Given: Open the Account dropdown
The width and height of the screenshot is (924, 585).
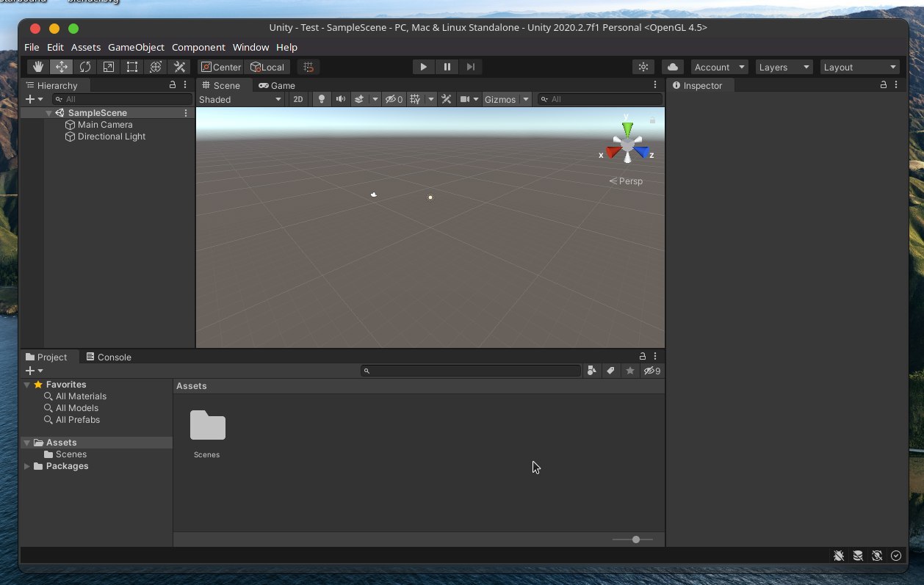Looking at the screenshot, I should point(719,67).
